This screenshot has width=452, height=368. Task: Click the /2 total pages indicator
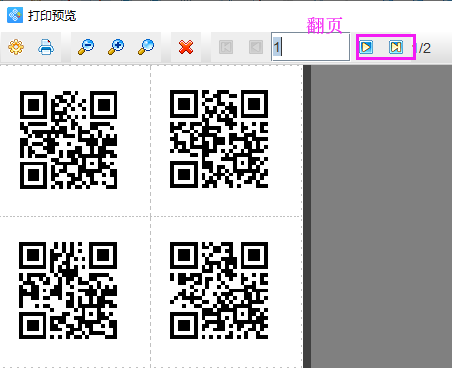click(424, 48)
